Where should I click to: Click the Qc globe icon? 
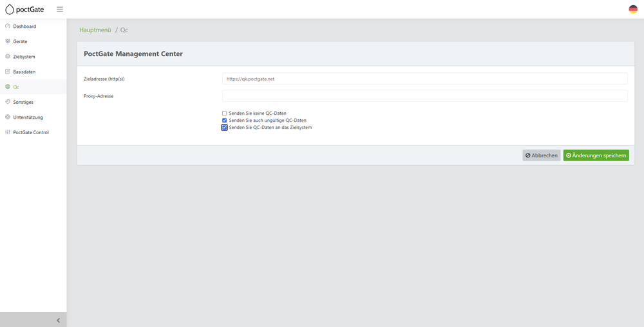point(7,87)
